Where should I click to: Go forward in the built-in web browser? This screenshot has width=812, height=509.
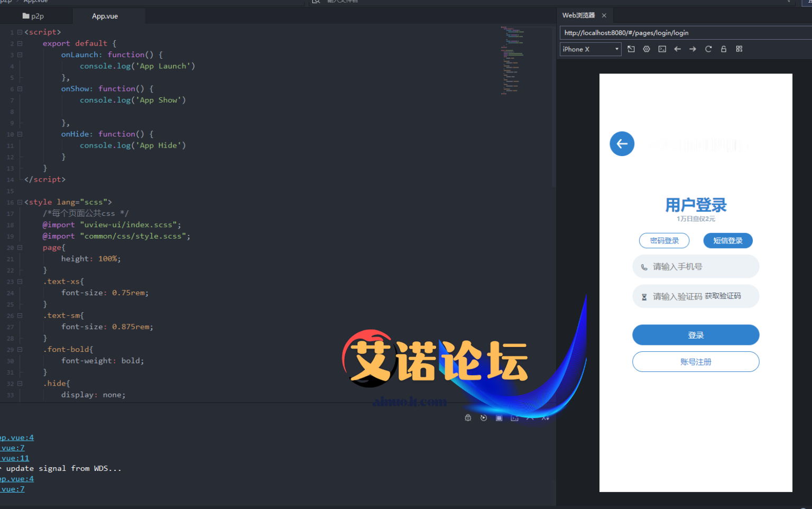(693, 49)
